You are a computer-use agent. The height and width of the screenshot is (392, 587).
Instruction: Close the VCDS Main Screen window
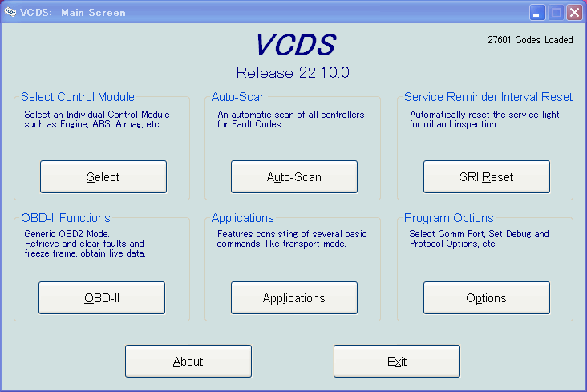pyautogui.click(x=574, y=12)
